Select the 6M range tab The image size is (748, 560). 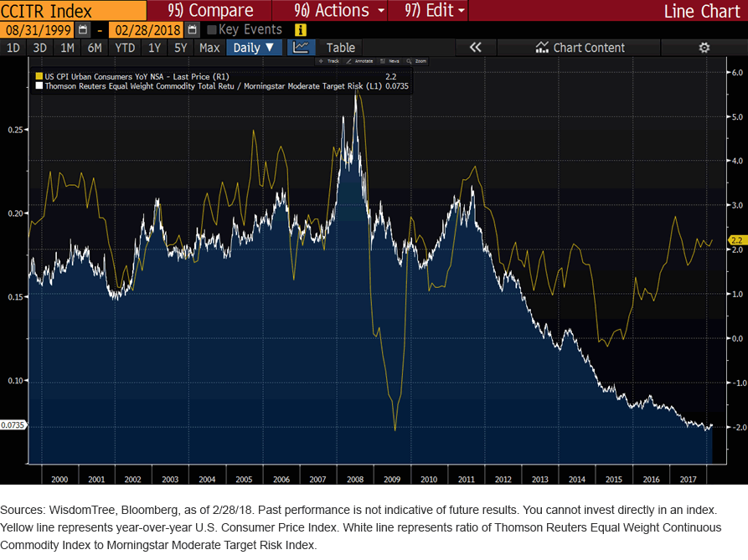click(95, 48)
